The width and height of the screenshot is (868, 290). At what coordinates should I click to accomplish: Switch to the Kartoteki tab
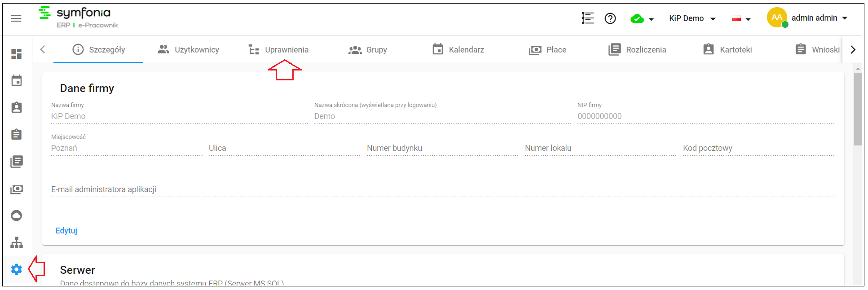(727, 49)
